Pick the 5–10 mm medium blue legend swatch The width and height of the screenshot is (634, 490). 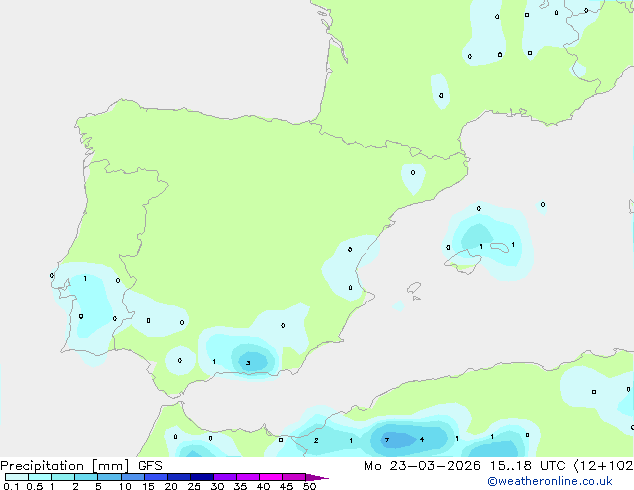point(109,477)
